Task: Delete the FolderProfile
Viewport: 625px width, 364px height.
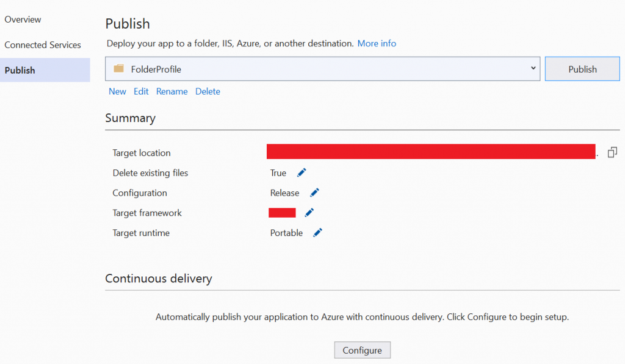Action: click(x=208, y=91)
